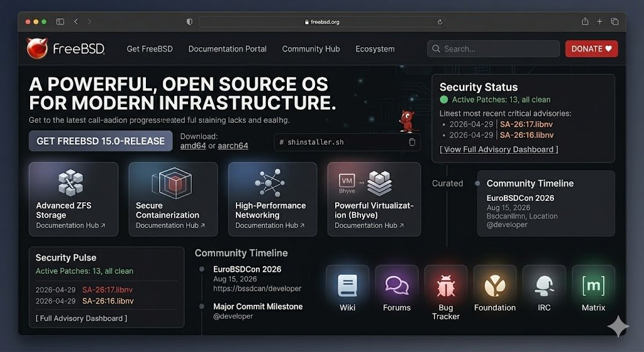Image resolution: width=644 pixels, height=352 pixels.
Task: Click the DONATE button
Action: coord(591,48)
